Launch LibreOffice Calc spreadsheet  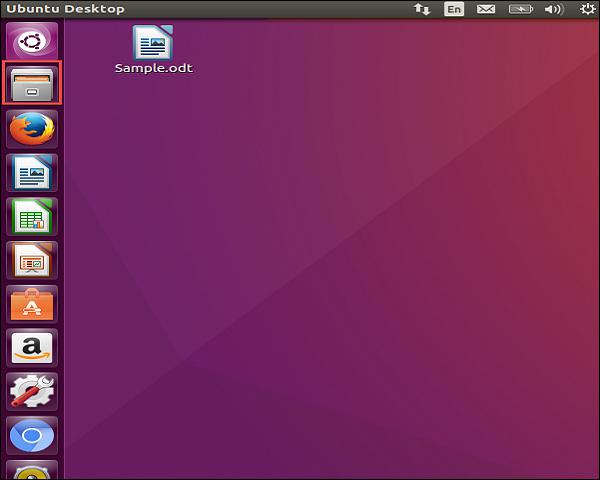[32, 216]
